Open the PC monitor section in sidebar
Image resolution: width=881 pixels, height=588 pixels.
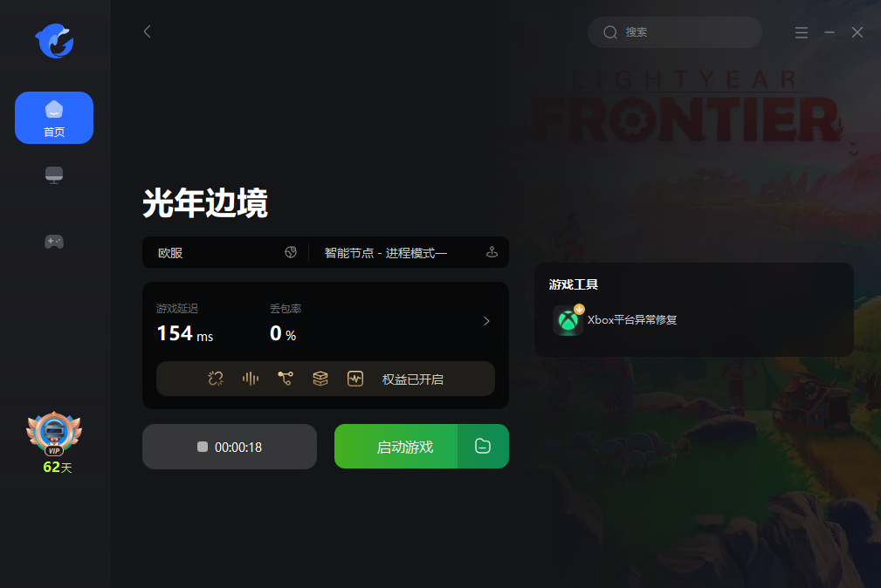pos(54,175)
